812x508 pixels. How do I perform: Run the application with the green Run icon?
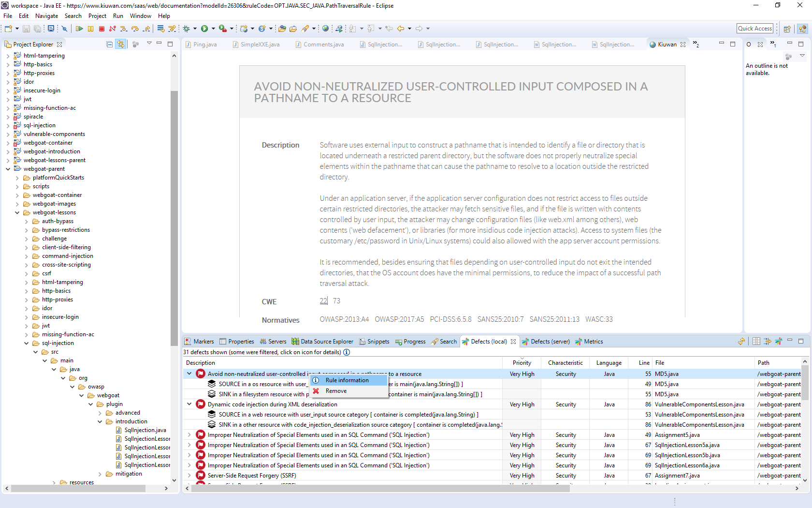[x=204, y=29]
